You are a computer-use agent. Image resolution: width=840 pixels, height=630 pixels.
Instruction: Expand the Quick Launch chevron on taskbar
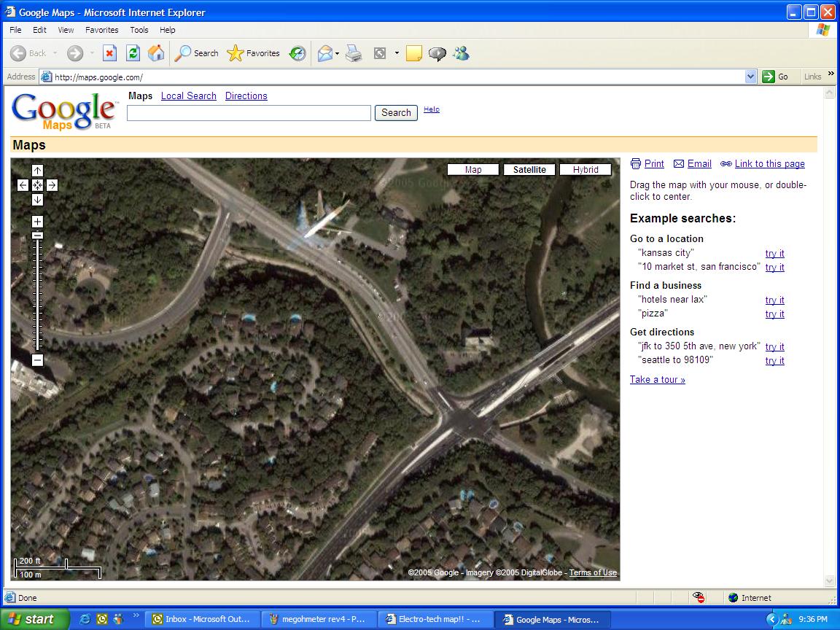point(136,615)
